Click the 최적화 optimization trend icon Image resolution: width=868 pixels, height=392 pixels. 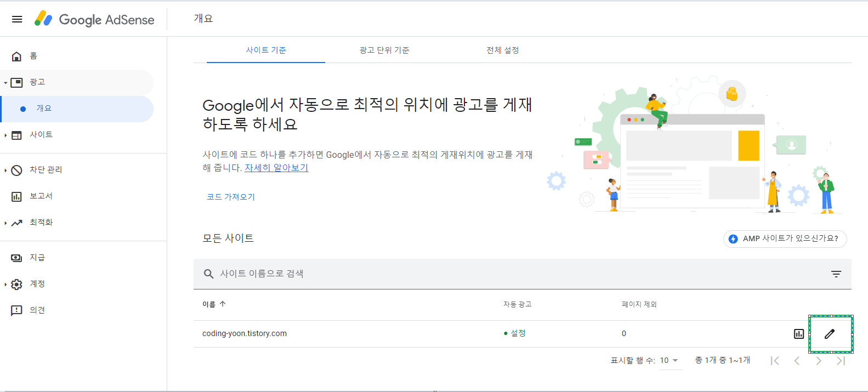click(x=17, y=223)
